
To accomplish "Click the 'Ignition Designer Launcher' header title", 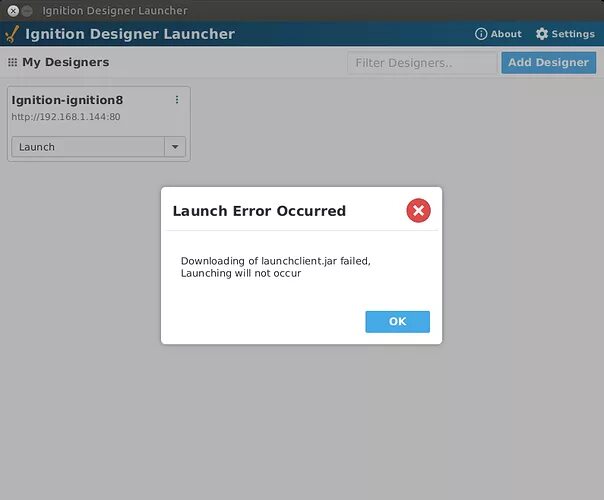I will pos(130,34).
